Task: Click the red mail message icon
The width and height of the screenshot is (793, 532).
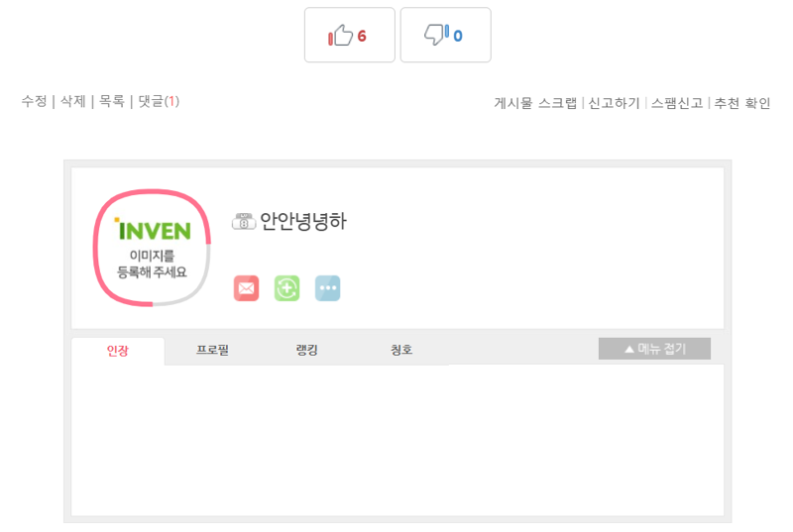Action: 246,288
